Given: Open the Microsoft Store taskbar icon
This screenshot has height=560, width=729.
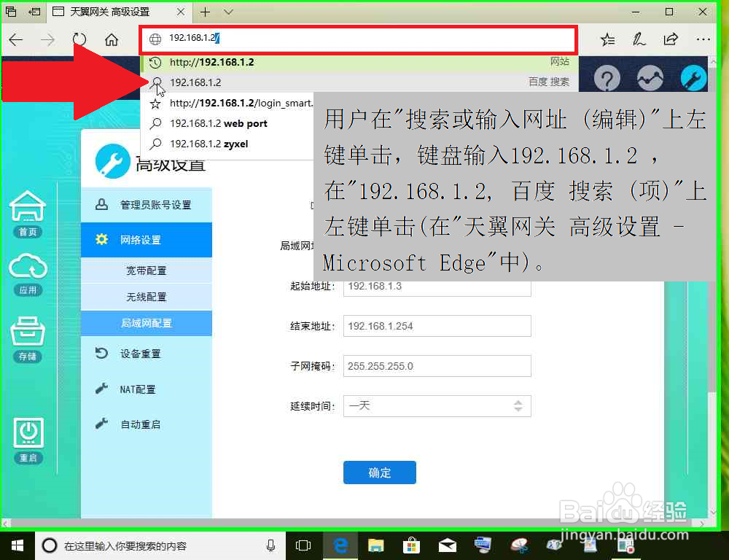Looking at the screenshot, I should point(411,545).
